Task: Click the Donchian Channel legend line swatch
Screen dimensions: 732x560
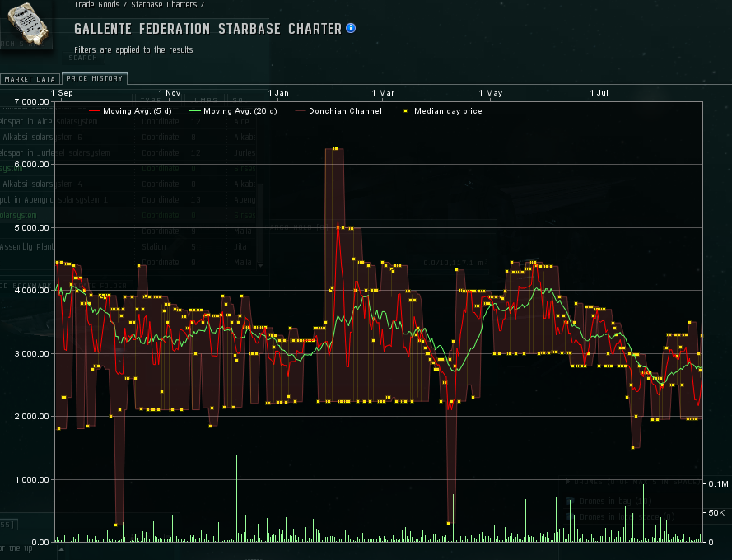Action: click(301, 111)
